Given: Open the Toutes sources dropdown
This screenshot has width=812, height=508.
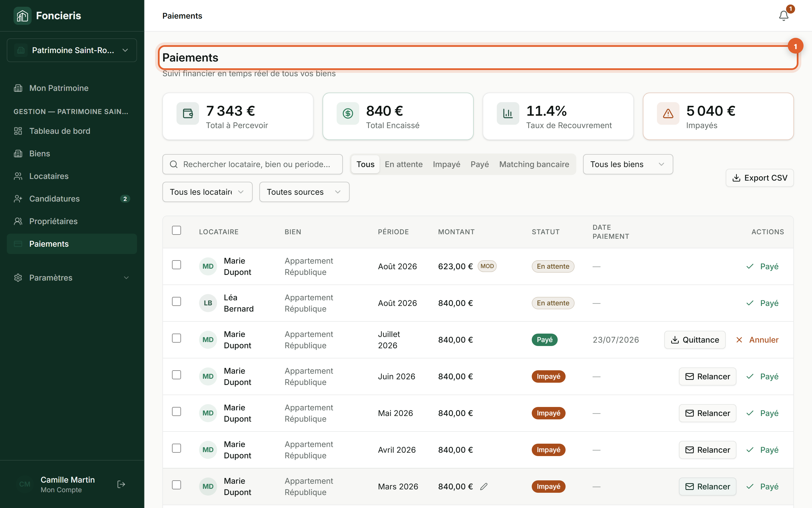Looking at the screenshot, I should click(x=304, y=192).
